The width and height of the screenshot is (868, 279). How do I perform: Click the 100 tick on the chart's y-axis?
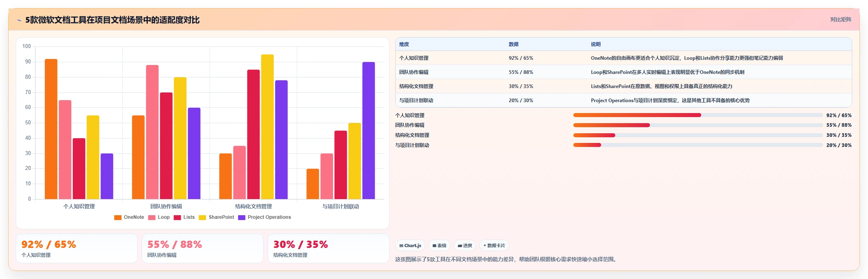coord(27,46)
